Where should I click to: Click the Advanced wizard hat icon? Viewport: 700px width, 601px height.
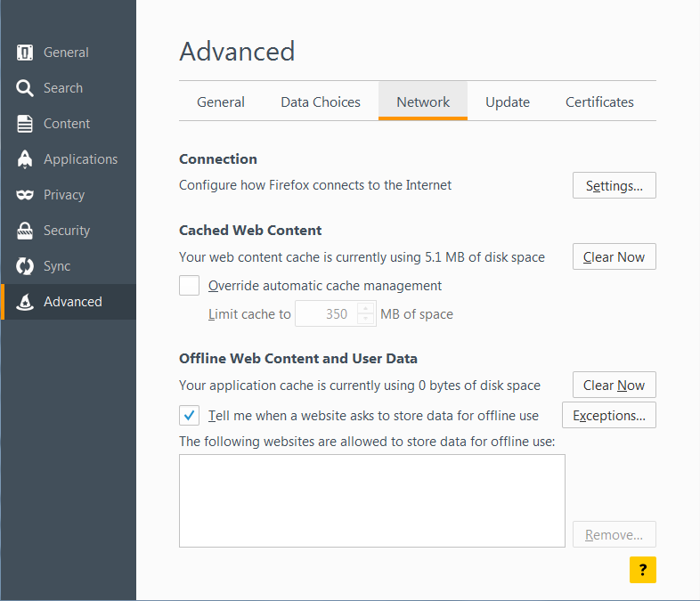click(x=25, y=302)
